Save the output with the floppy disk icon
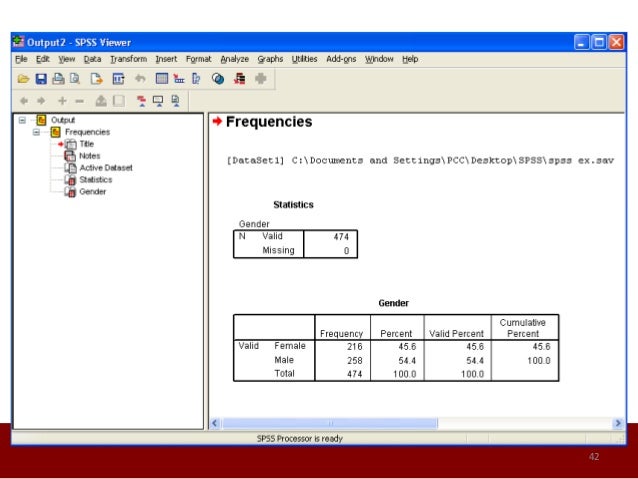The height and width of the screenshot is (479, 638). tap(41, 79)
